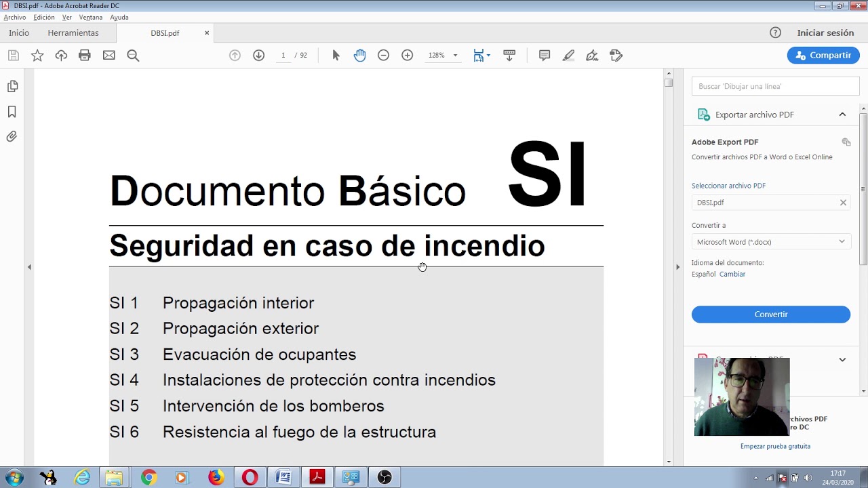This screenshot has height=488, width=868.
Task: Open the Edición menu
Action: coord(44,18)
